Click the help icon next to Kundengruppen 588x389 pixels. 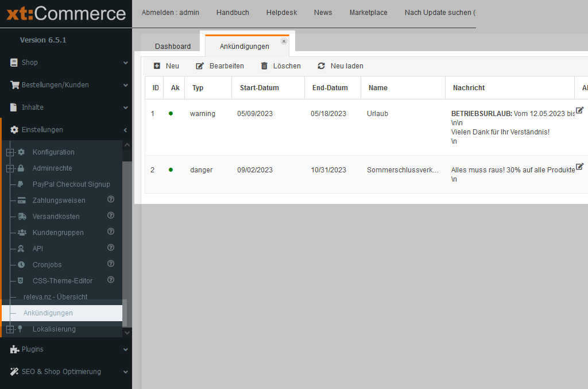pyautogui.click(x=111, y=232)
